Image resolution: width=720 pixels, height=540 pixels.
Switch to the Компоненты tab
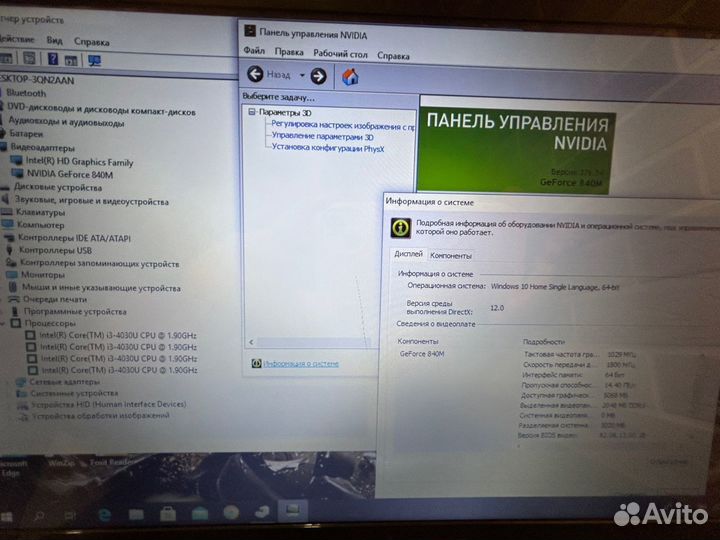450,256
